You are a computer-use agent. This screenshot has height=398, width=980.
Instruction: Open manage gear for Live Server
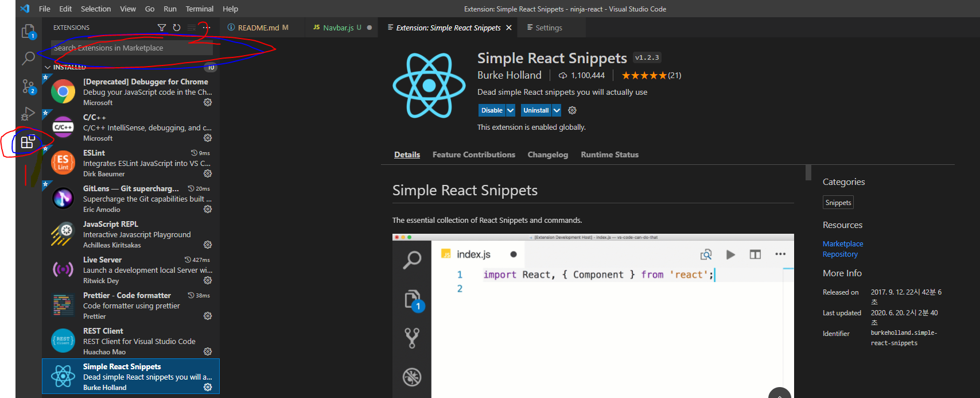(x=208, y=280)
